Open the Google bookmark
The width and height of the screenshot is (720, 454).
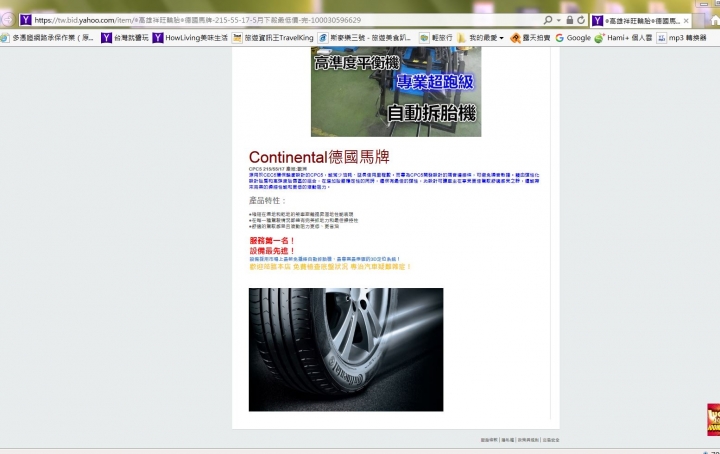(579, 38)
